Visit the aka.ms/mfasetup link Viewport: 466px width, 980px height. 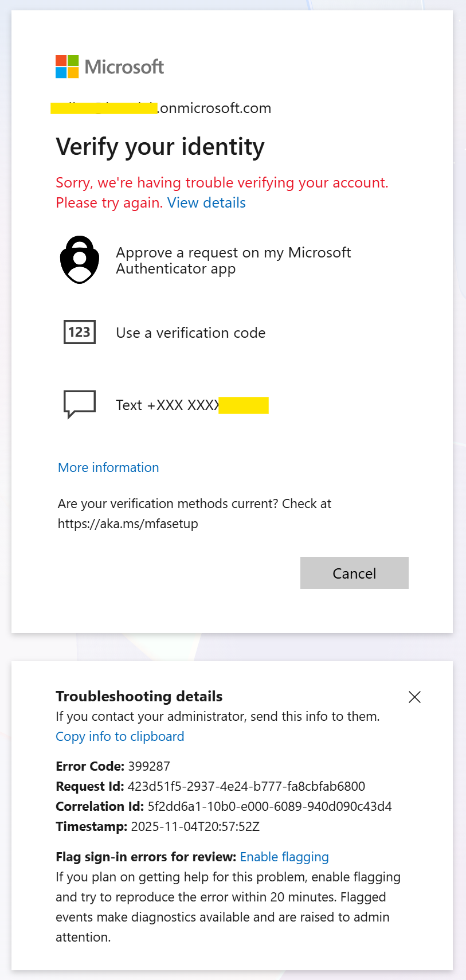pyautogui.click(x=127, y=523)
